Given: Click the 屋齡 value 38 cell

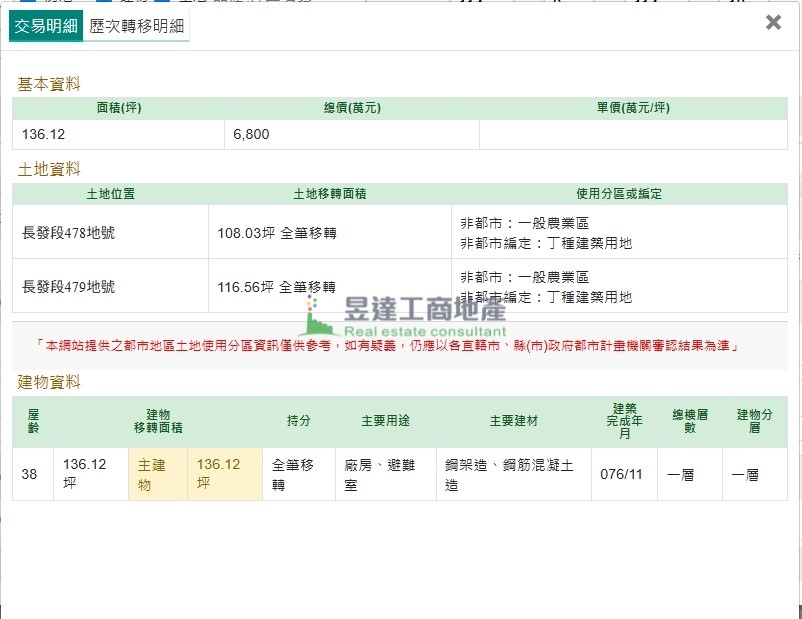Looking at the screenshot, I should [x=30, y=474].
